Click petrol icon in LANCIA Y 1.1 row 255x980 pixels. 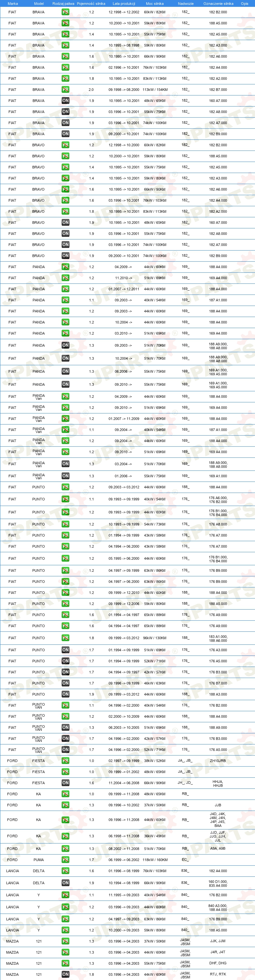click(66, 895)
